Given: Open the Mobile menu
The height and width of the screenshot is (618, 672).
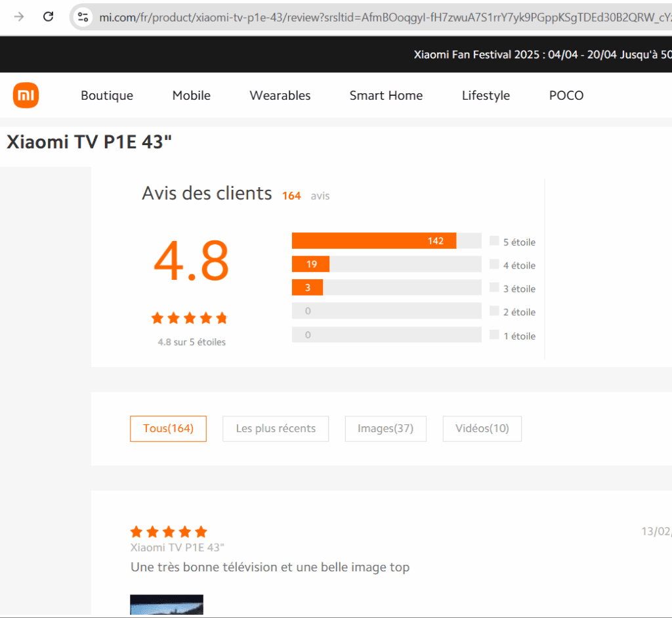Looking at the screenshot, I should pyautogui.click(x=191, y=96).
